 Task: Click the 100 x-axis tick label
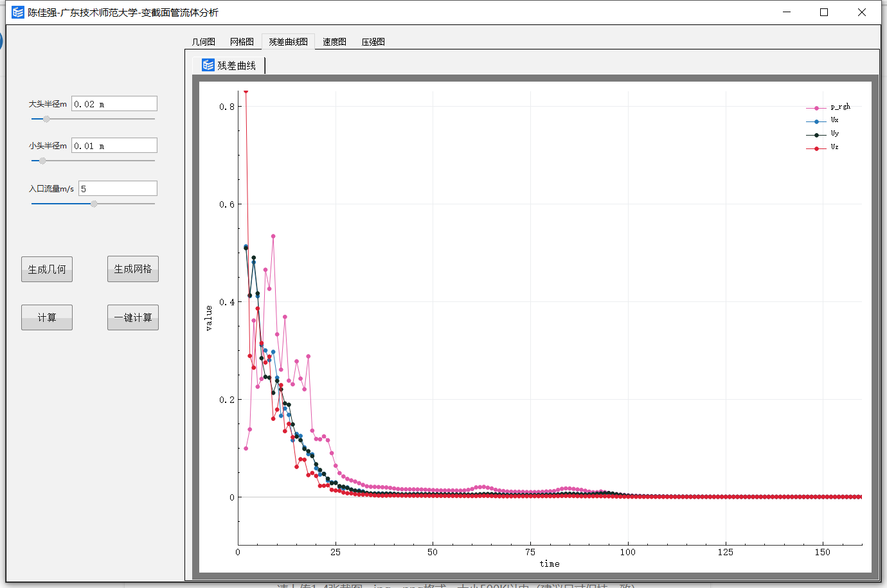(x=628, y=552)
